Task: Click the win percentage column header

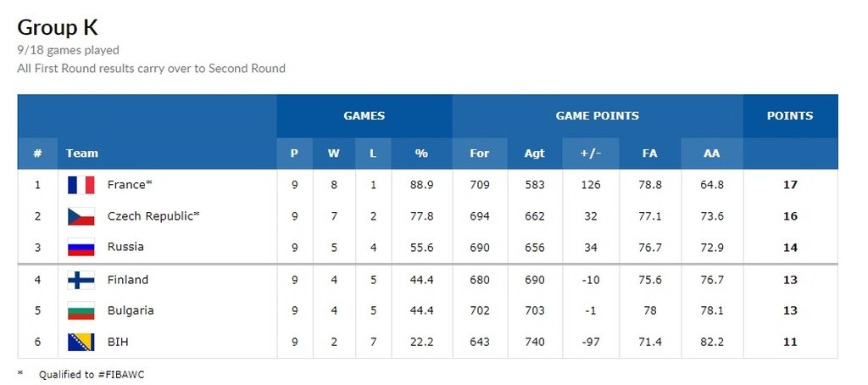Action: coord(421,153)
